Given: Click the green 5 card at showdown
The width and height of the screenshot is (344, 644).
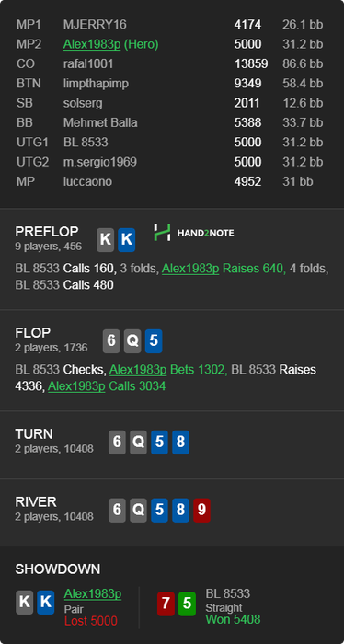Looking at the screenshot, I should click(187, 603).
